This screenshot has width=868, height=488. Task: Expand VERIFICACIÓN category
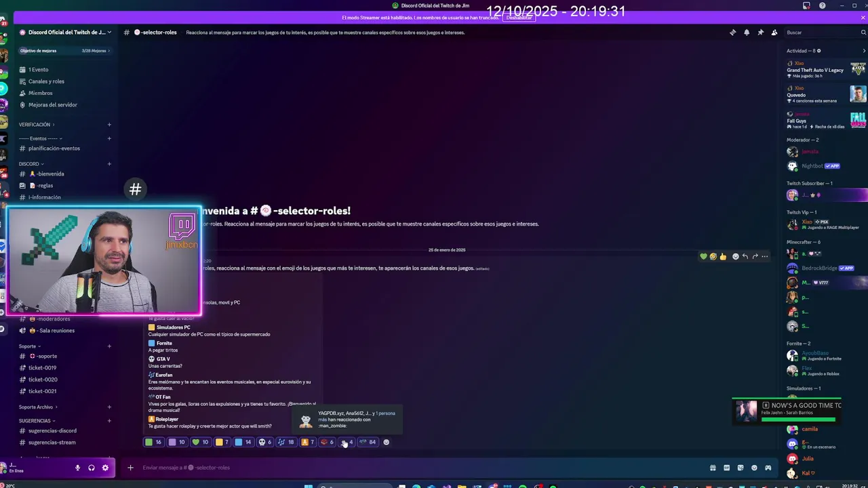click(x=37, y=125)
